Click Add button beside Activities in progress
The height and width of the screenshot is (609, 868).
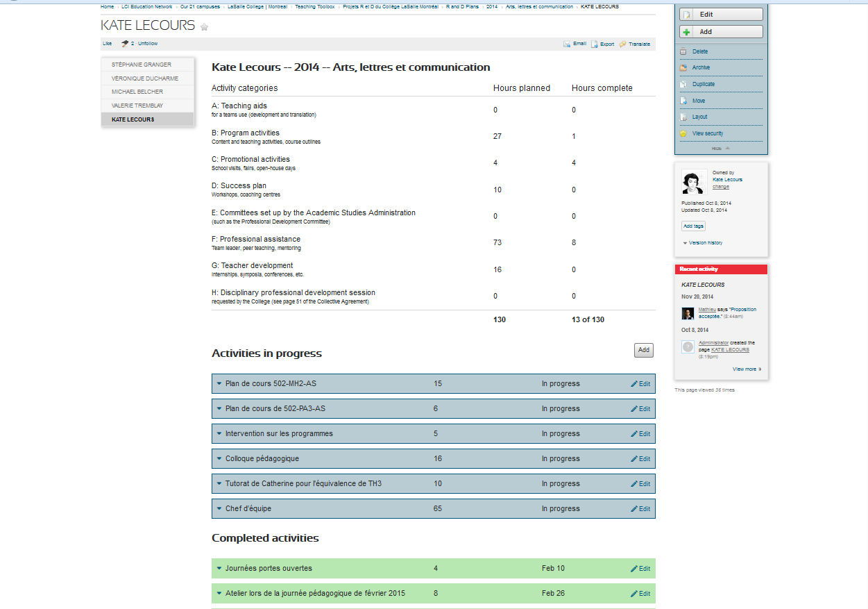click(x=644, y=350)
